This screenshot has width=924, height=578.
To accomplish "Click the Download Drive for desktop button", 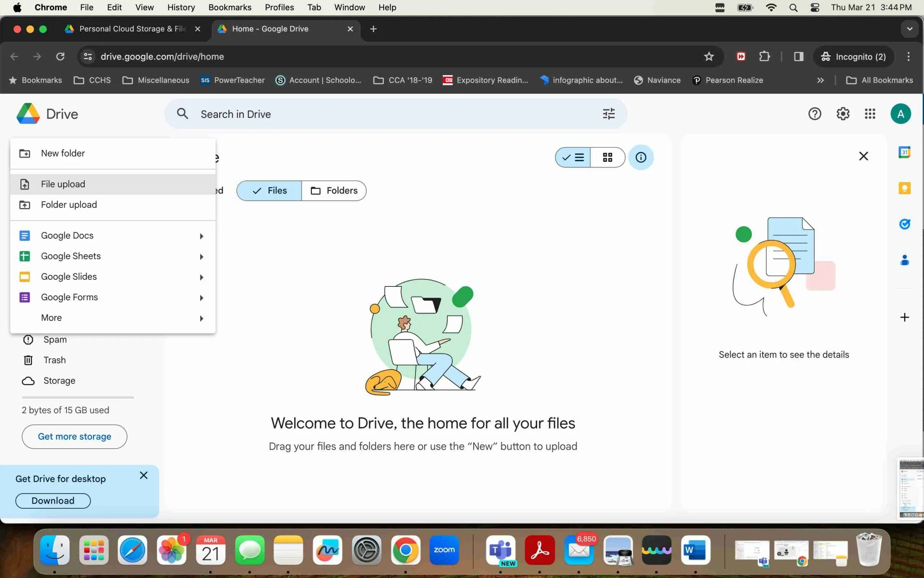I will tap(53, 501).
